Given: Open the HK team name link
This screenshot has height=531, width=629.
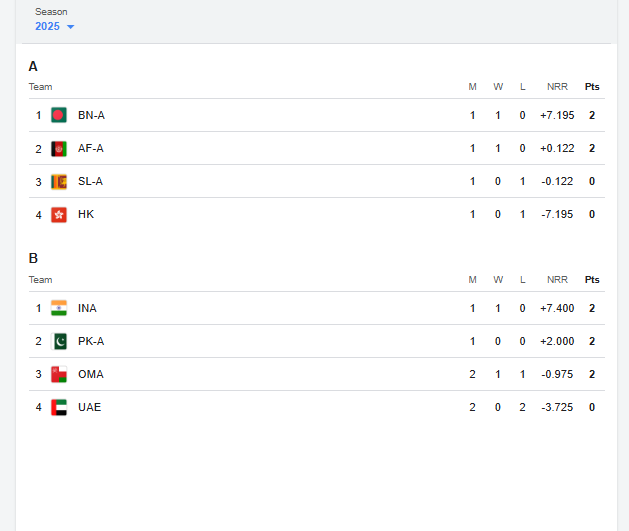Looking at the screenshot, I should click(86, 214).
